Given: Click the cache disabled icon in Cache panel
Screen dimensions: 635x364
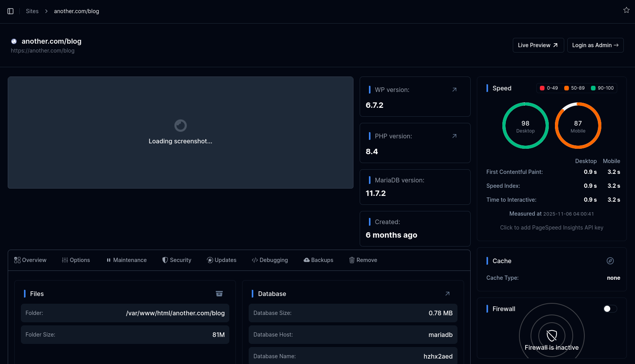Looking at the screenshot, I should pos(610,261).
